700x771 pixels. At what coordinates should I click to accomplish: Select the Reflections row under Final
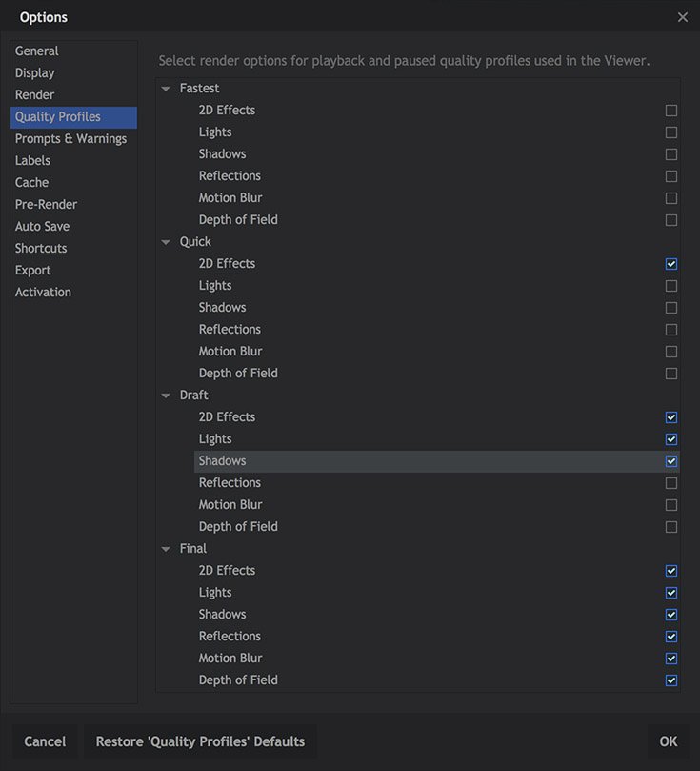pyautogui.click(x=230, y=637)
